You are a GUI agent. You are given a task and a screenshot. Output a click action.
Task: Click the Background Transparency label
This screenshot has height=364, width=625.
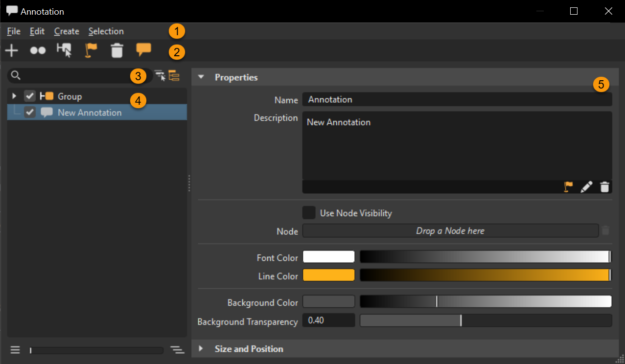coord(248,322)
